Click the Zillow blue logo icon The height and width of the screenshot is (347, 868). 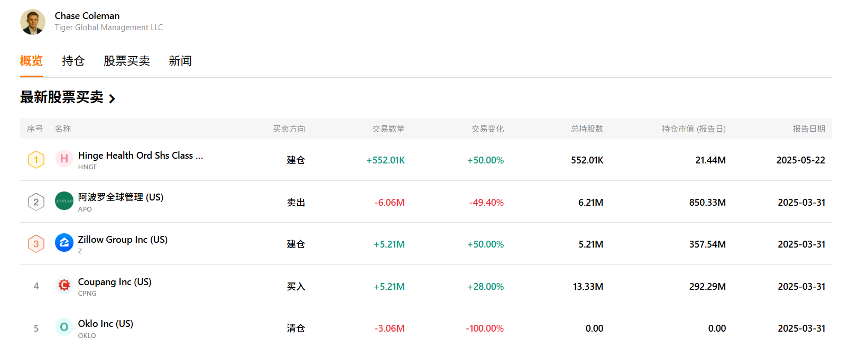[64, 243]
